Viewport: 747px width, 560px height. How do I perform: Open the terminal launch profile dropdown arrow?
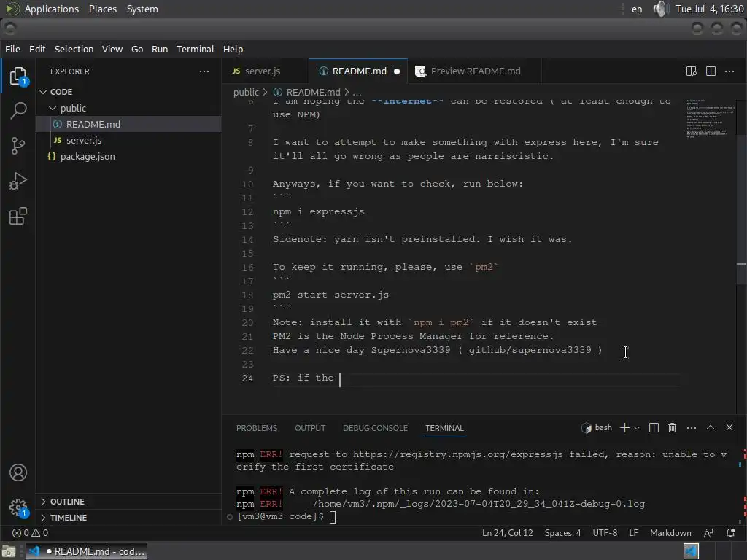(x=637, y=427)
